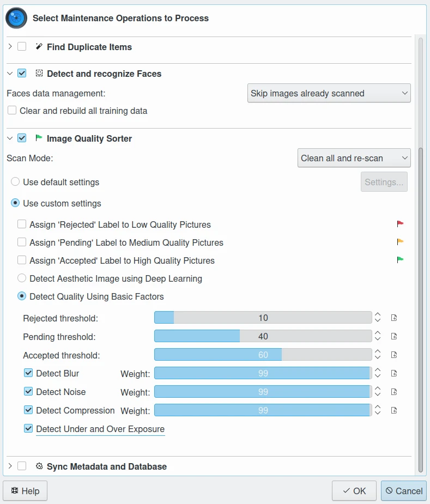The width and height of the screenshot is (430, 504).
Task: Reset the Detect Blur weight value
Action: 394,373
